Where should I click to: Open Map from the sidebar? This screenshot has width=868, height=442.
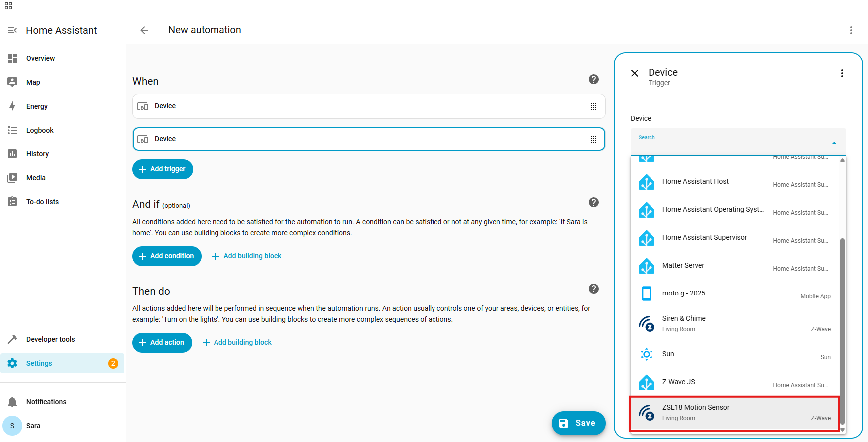tap(62, 82)
